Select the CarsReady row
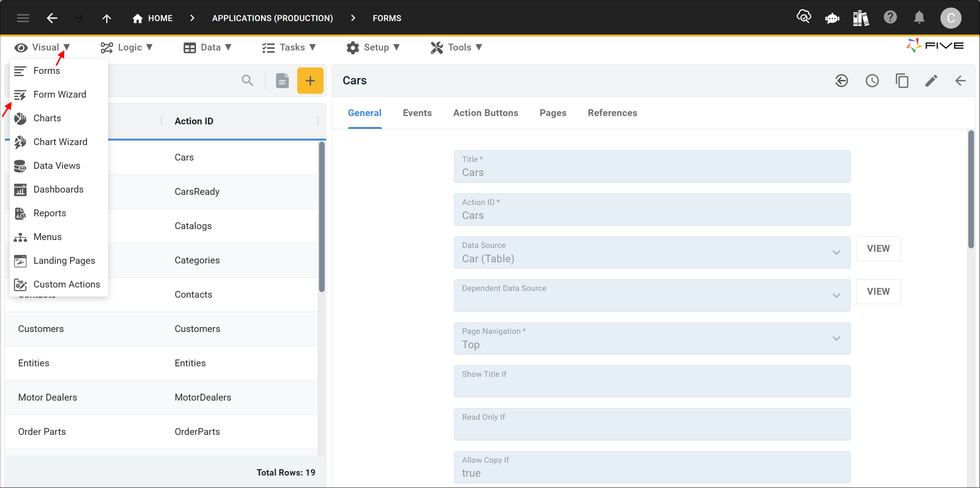This screenshot has width=980, height=488. (161, 192)
